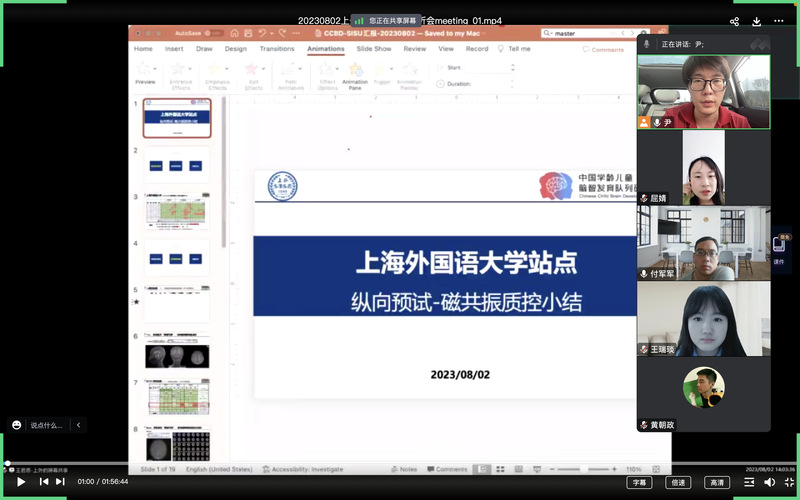Skip to the next video track

pos(60,481)
